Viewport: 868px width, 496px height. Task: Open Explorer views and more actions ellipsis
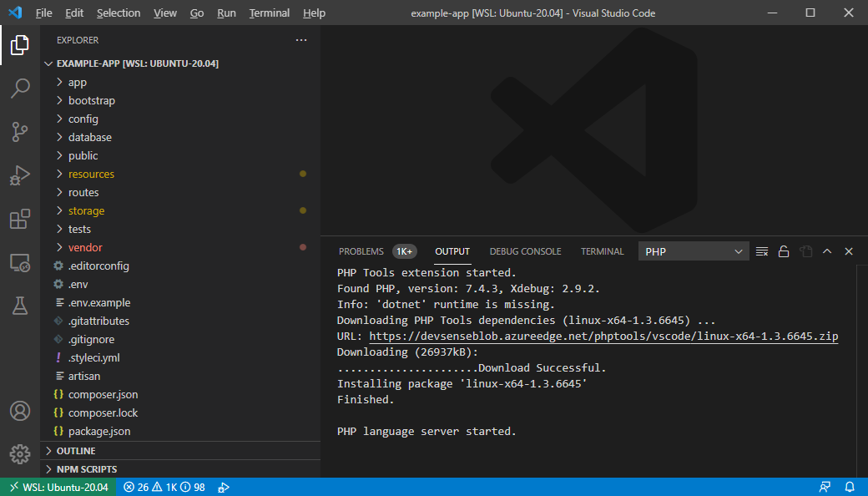(x=301, y=40)
